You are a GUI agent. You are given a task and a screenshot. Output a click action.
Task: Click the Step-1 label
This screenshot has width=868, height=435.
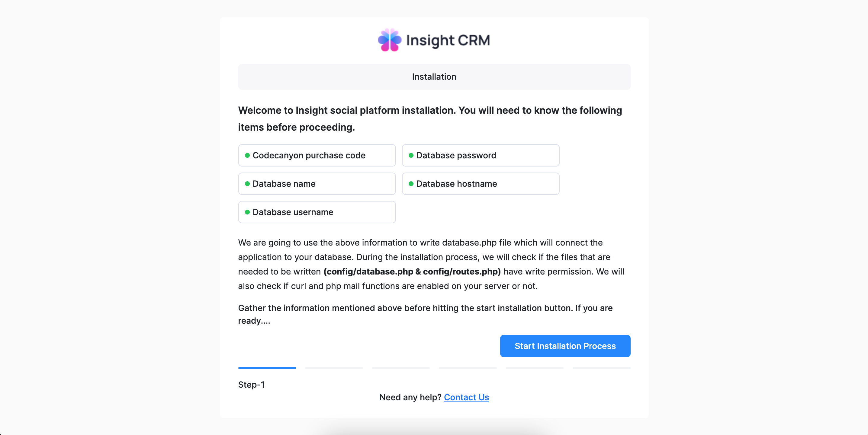pos(251,385)
